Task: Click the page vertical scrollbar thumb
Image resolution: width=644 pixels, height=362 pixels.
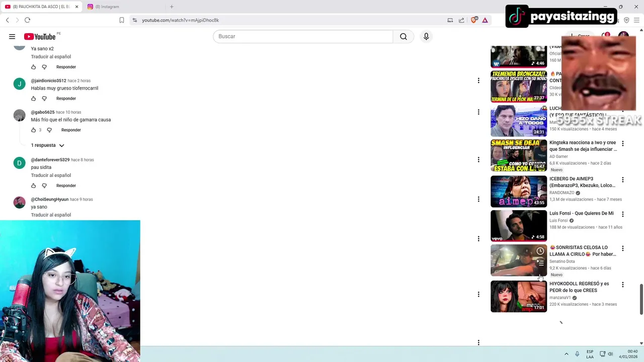Action: click(x=641, y=300)
